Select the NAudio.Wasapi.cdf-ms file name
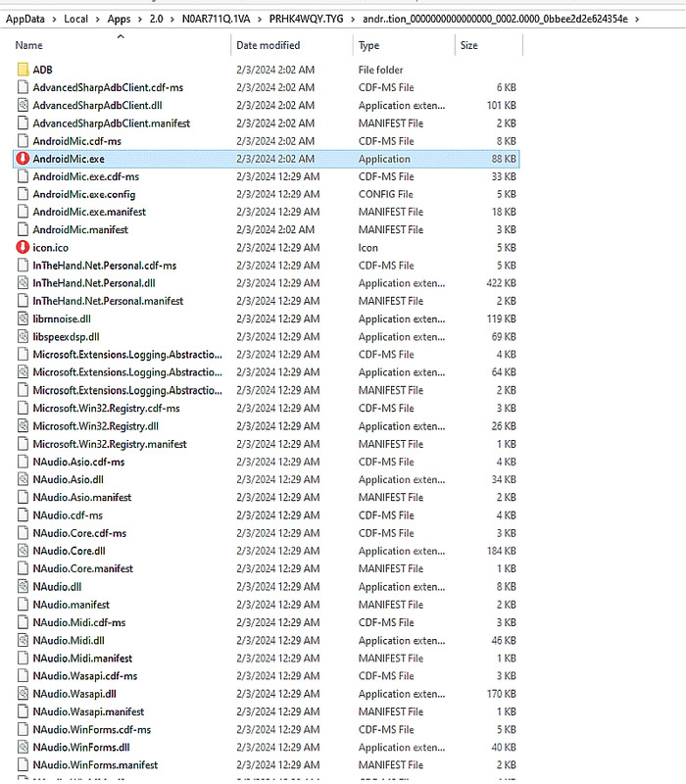The width and height of the screenshot is (686, 784). click(x=85, y=676)
